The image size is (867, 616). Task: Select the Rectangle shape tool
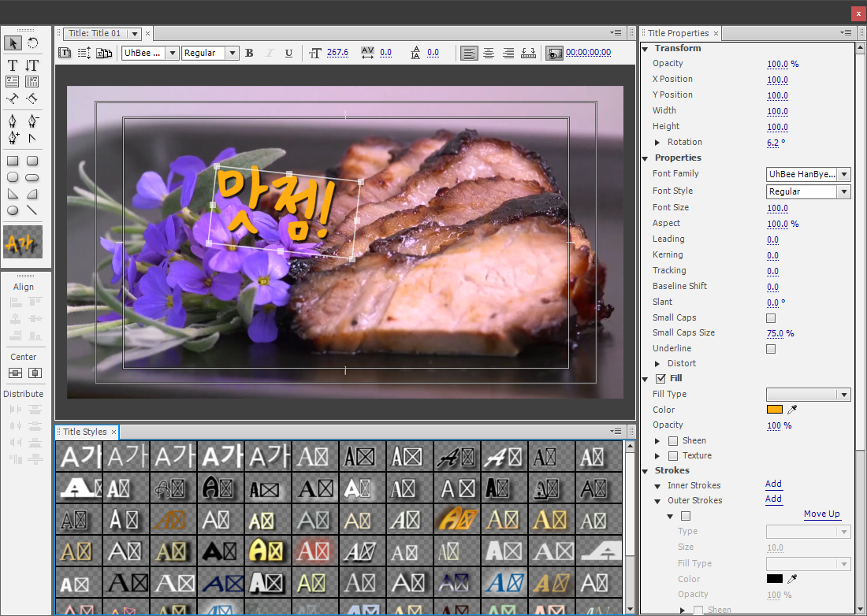point(13,161)
